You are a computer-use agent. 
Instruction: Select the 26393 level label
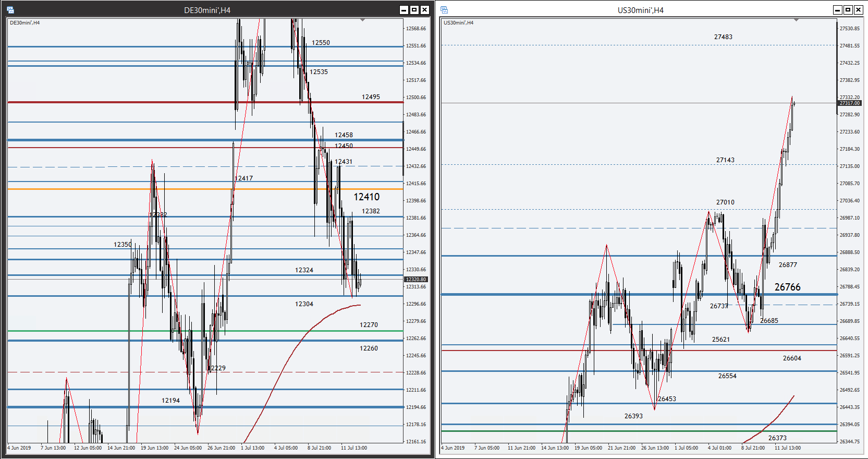[x=633, y=416]
